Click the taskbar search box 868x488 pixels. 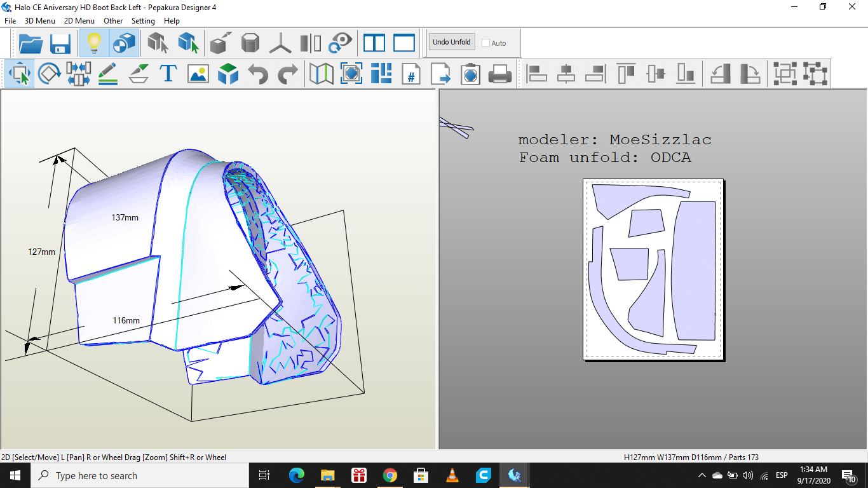point(139,475)
